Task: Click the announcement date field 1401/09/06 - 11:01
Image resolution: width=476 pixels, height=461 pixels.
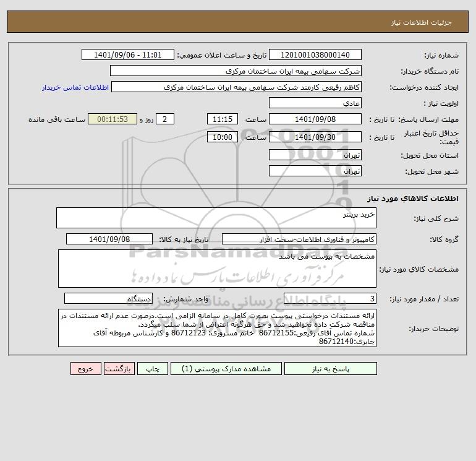Action: (x=128, y=54)
